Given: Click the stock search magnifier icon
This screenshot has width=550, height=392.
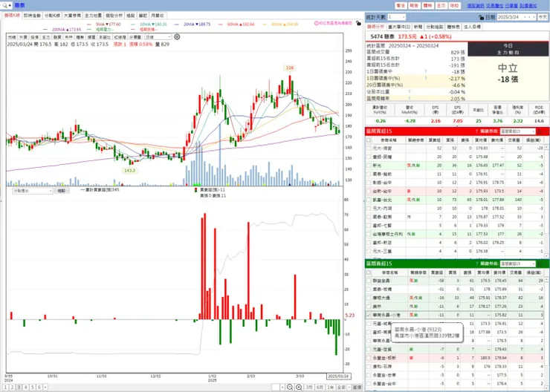Looking at the screenshot, I should click(5, 5).
